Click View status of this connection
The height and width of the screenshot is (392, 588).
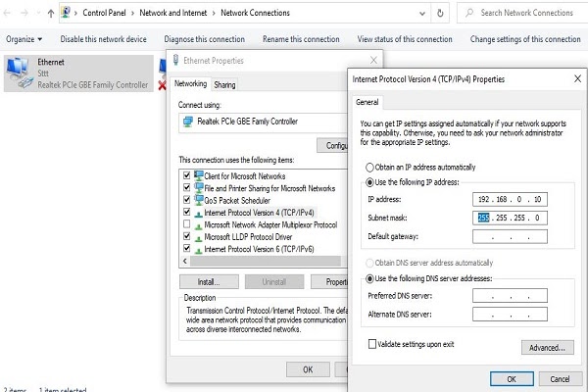pos(405,39)
